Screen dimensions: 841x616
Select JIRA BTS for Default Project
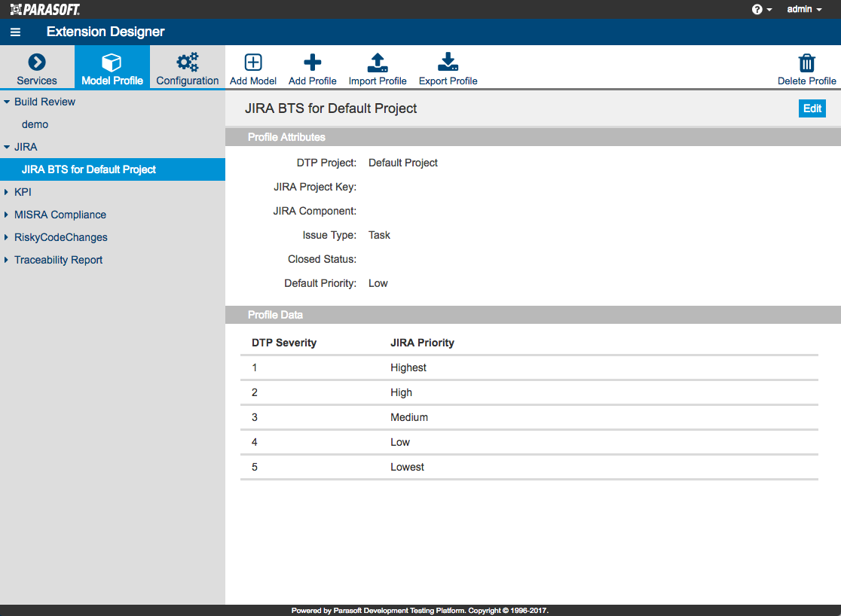coord(112,169)
